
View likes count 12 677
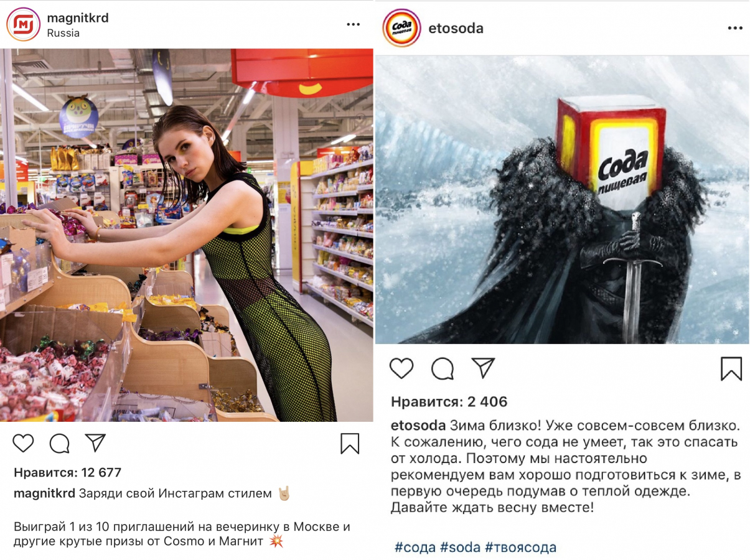pos(68,473)
